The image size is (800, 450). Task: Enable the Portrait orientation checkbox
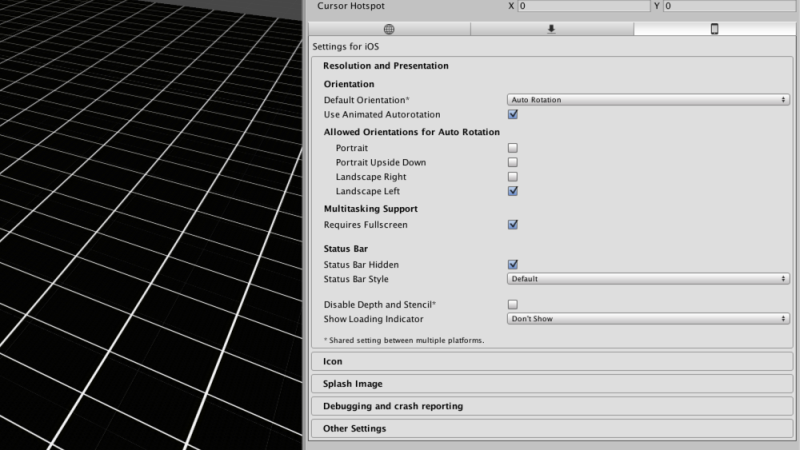click(513, 148)
